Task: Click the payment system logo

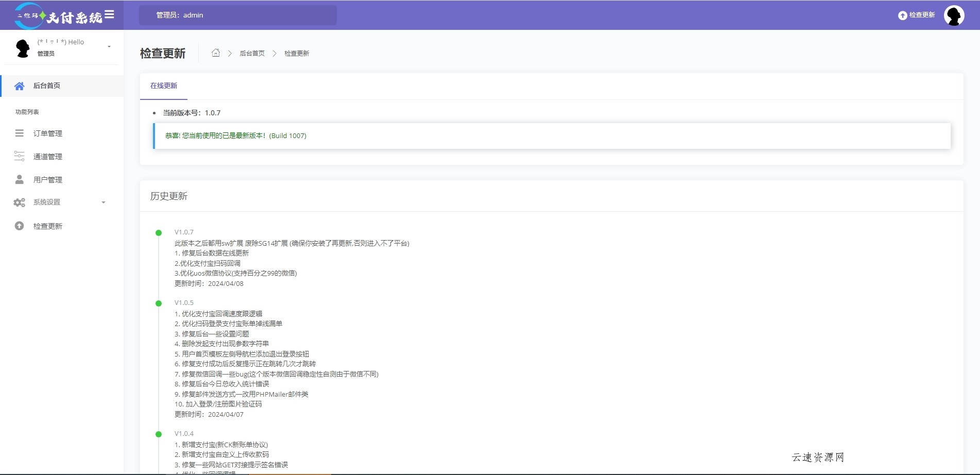Action: click(58, 16)
